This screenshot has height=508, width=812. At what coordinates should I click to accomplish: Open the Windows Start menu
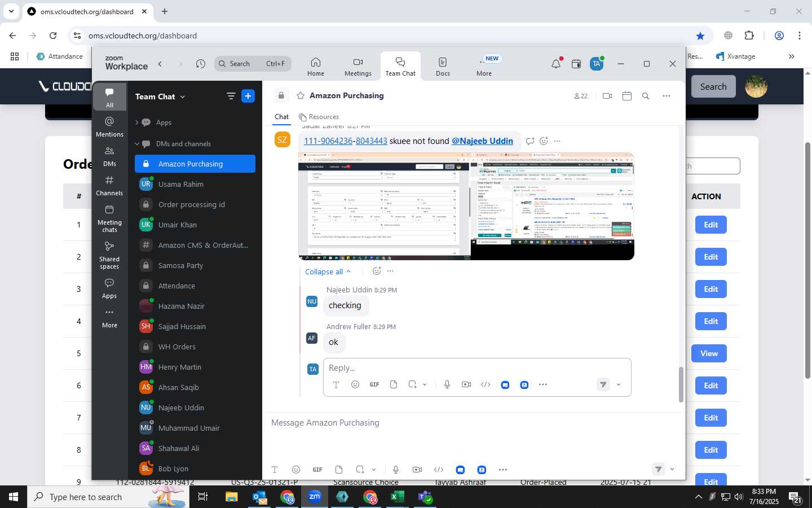[14, 497]
